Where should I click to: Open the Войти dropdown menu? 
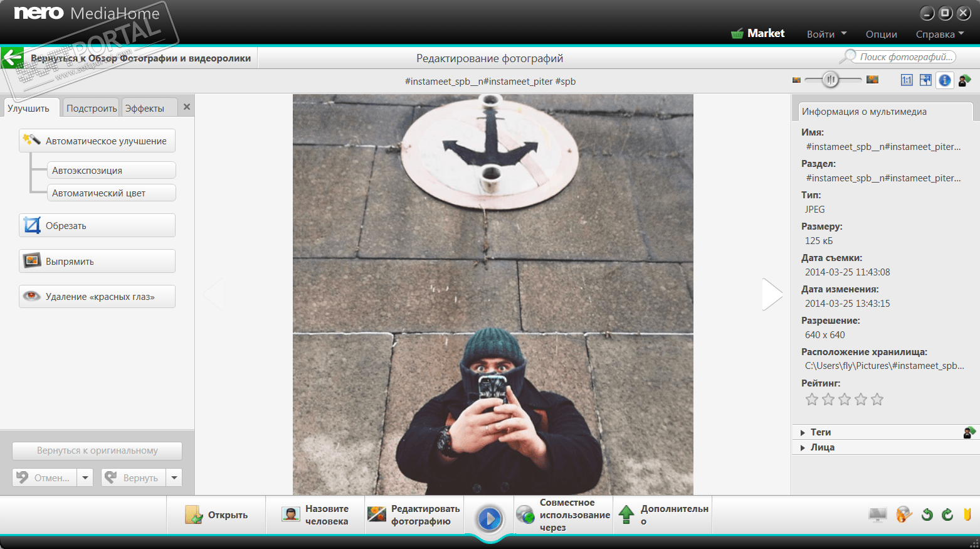click(827, 34)
